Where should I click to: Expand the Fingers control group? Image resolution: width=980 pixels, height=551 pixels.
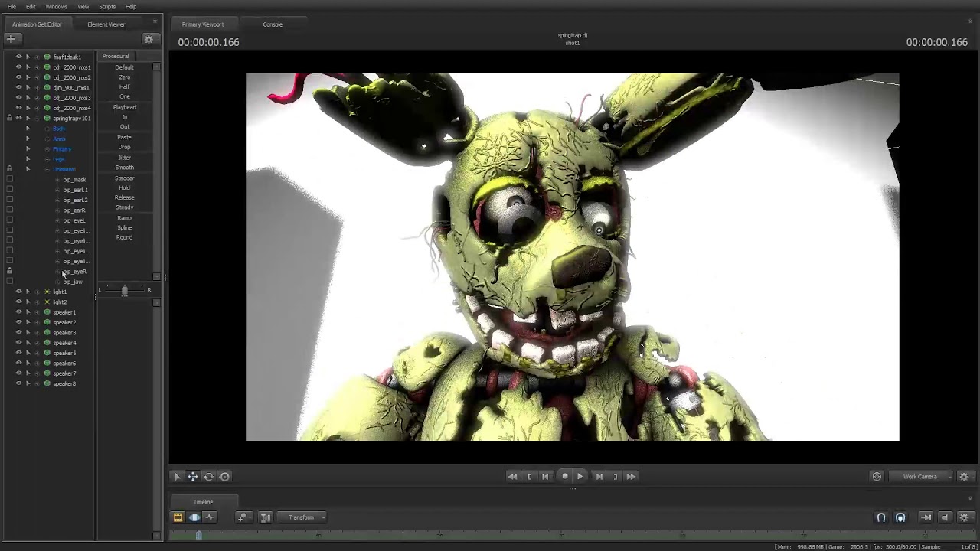[47, 148]
